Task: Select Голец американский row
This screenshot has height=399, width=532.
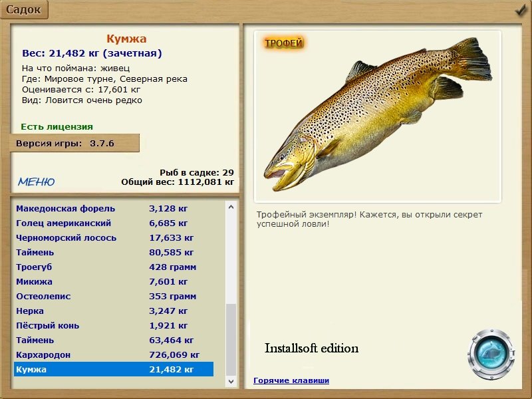Action: click(114, 223)
